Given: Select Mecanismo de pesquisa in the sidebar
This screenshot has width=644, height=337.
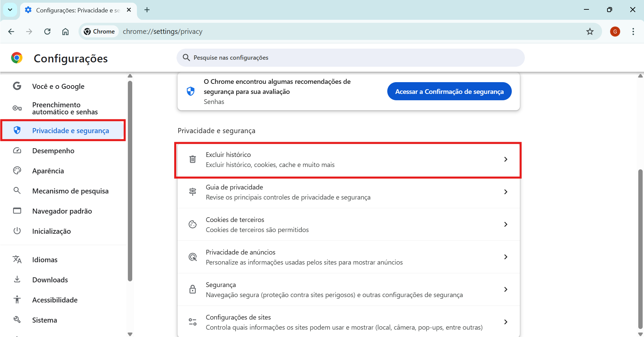Looking at the screenshot, I should tap(70, 191).
